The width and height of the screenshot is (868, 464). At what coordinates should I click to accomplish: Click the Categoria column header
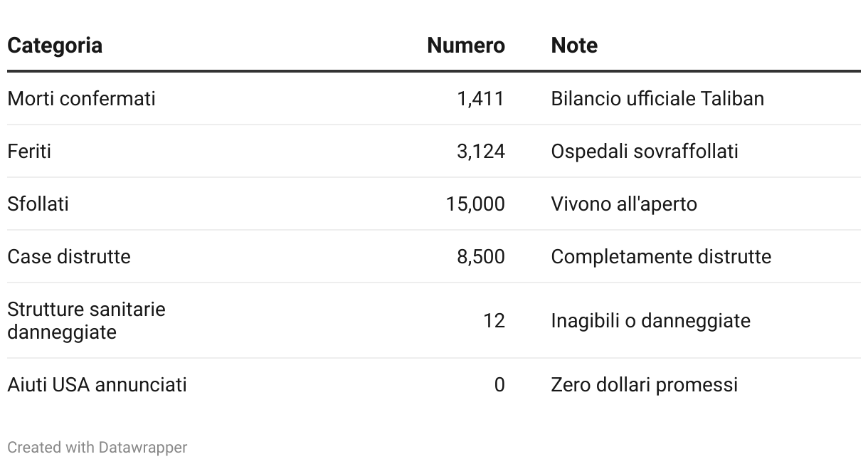pyautogui.click(x=55, y=46)
